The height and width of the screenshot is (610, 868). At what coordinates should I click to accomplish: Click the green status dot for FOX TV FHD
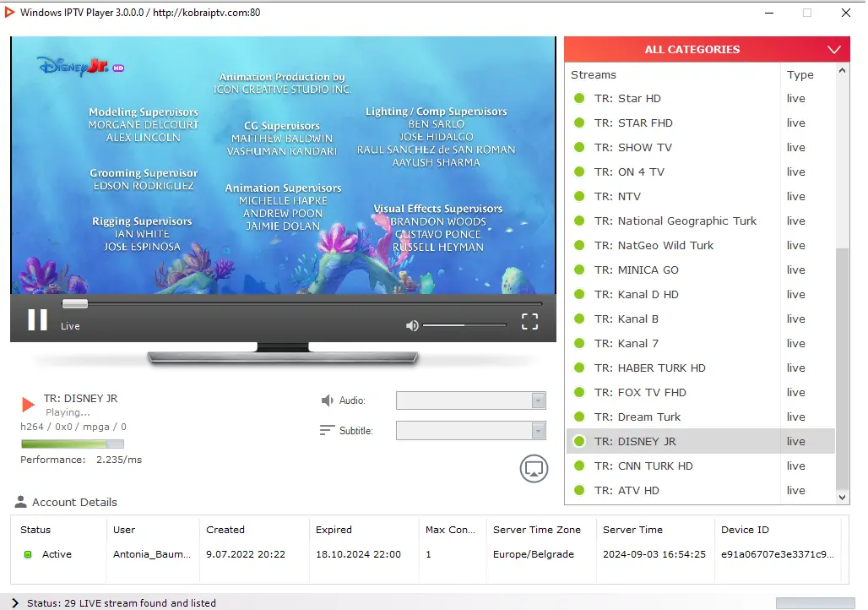[x=579, y=392]
